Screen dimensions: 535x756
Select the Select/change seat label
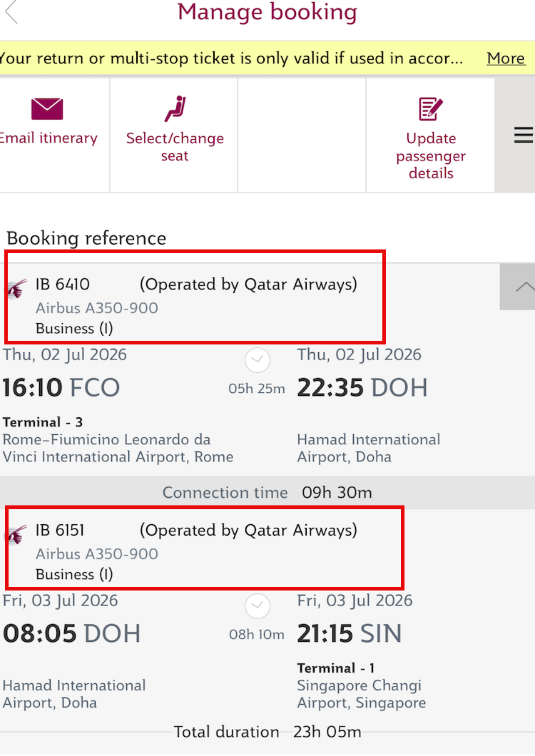[x=175, y=147]
